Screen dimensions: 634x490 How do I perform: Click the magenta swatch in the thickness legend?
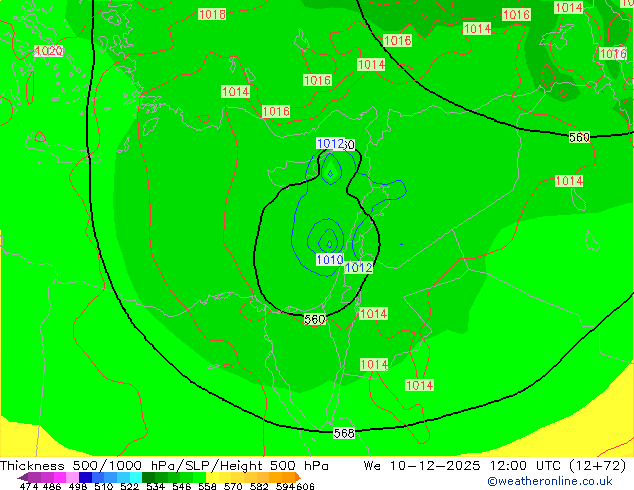60,477
